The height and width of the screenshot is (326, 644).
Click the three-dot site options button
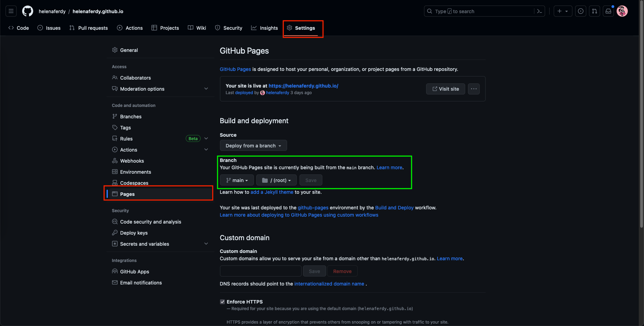474,89
